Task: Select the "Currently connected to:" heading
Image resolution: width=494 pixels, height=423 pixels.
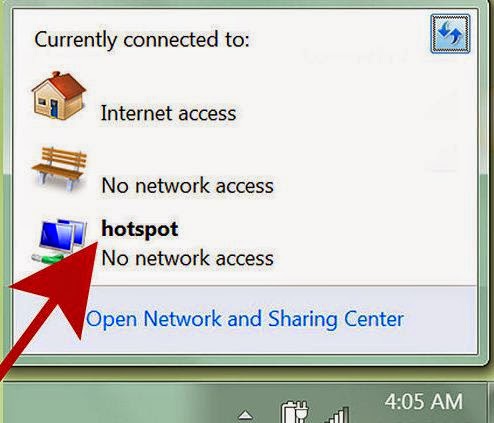Action: (142, 39)
